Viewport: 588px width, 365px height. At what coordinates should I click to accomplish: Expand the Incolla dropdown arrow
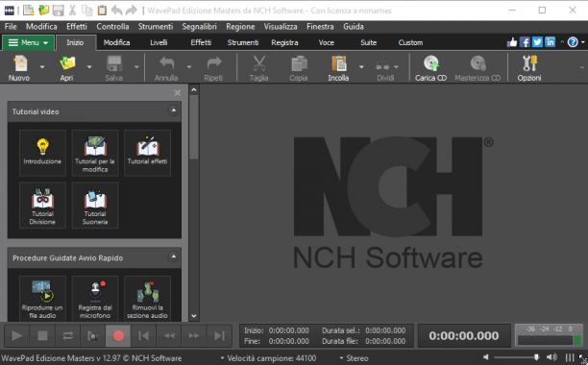(x=361, y=67)
